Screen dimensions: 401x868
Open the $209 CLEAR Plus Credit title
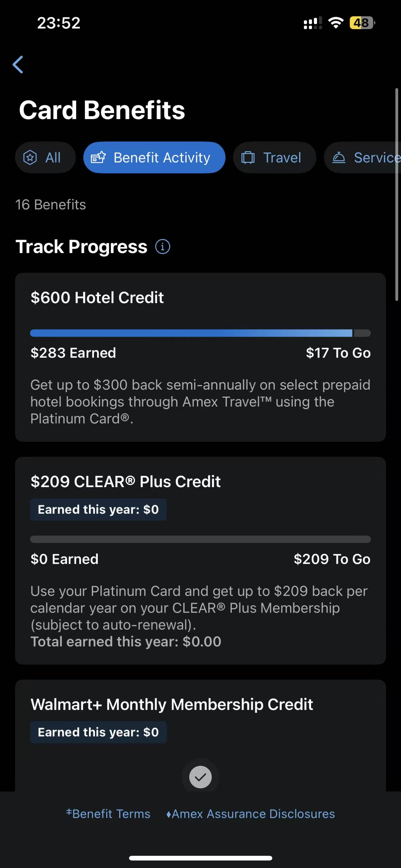[x=125, y=481]
